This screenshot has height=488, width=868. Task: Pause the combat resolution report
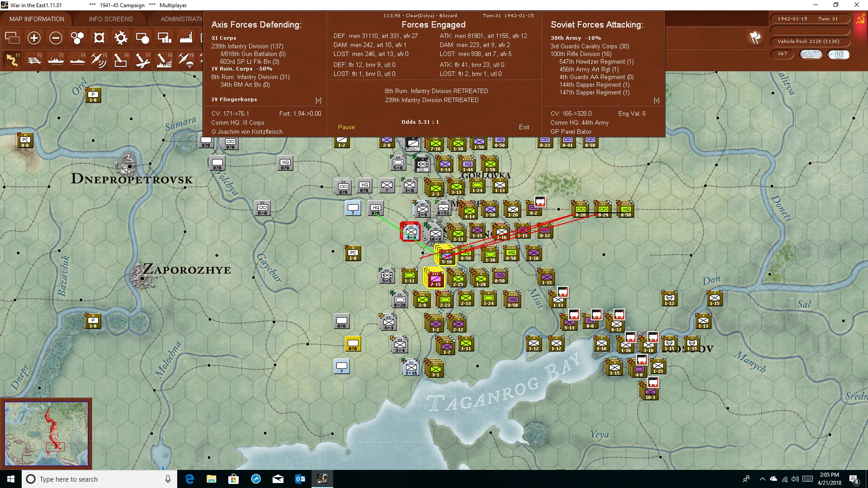[346, 127]
